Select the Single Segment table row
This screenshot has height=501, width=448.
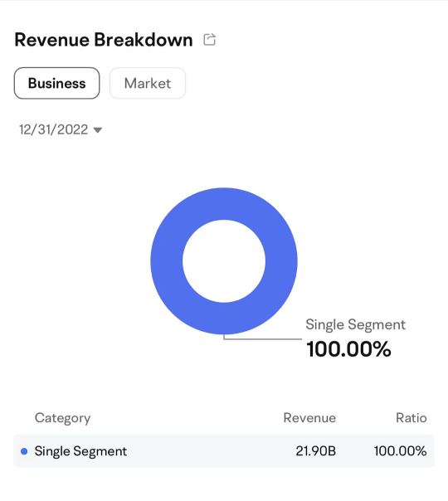[x=224, y=451]
